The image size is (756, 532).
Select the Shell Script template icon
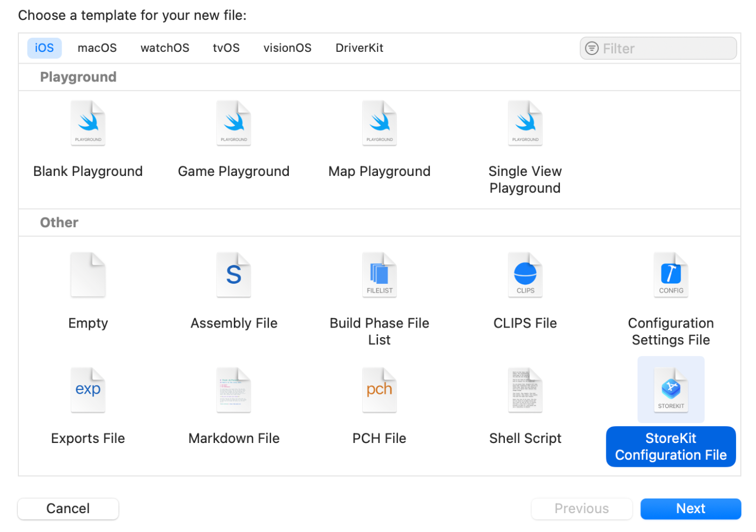(525, 390)
